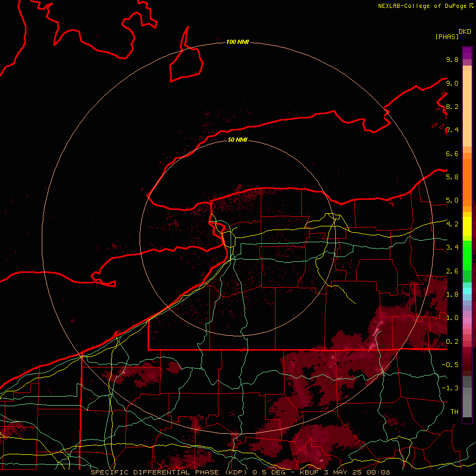Click the 3.4 scale value
This screenshot has width=476, height=476.
tap(452, 248)
